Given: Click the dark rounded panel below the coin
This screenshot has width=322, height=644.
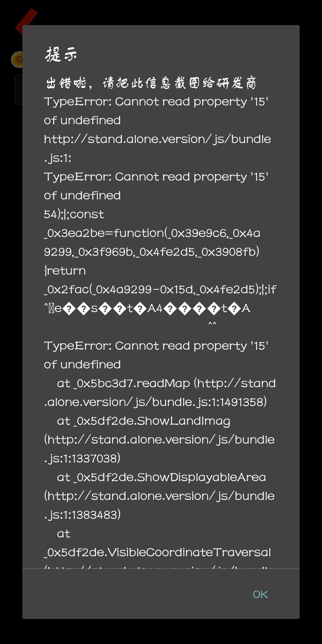Looking at the screenshot, I should (18, 89).
